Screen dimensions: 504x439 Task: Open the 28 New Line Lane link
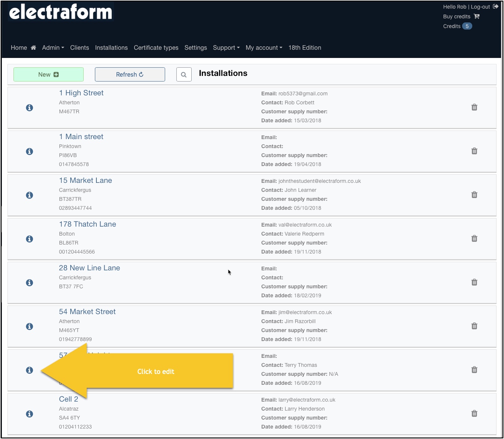click(x=89, y=268)
